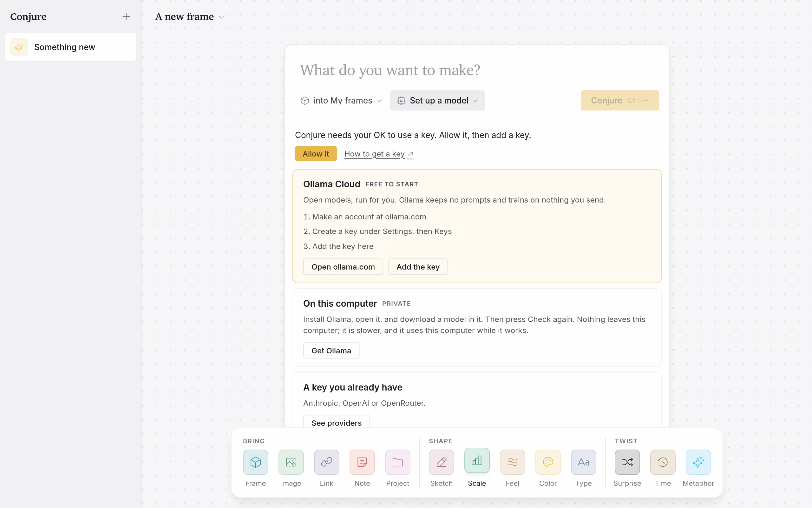Select the Frame tool icon
Viewport: 812px width, 508px height.
pos(255,462)
